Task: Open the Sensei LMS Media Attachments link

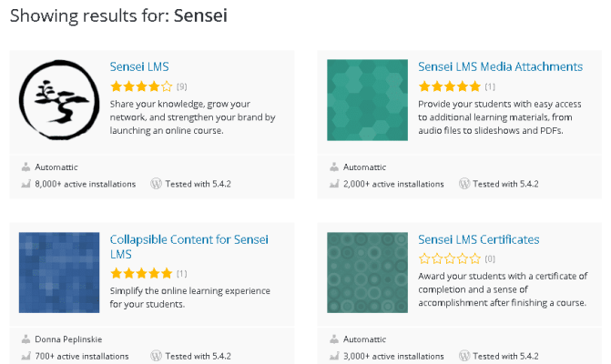Action: click(500, 66)
